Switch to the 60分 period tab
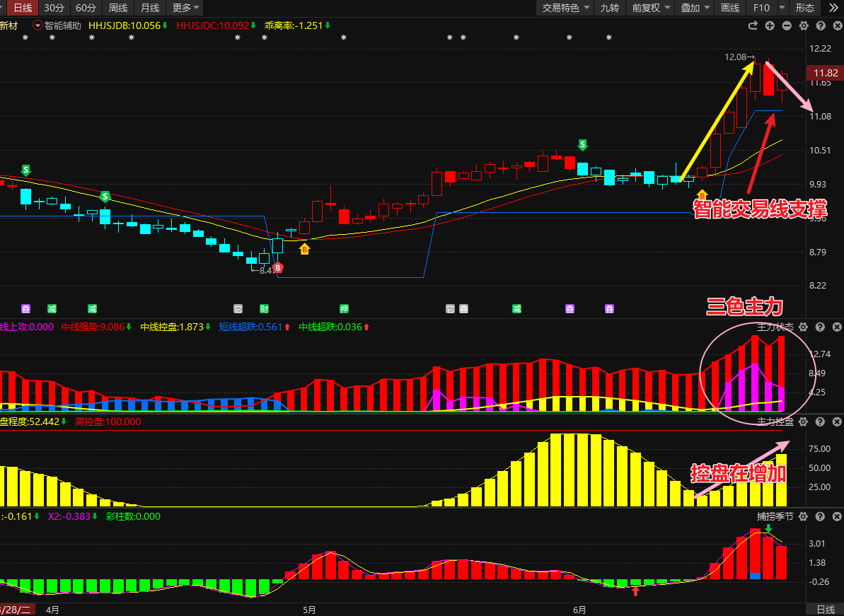Screen dimensions: 844x616 pos(86,8)
